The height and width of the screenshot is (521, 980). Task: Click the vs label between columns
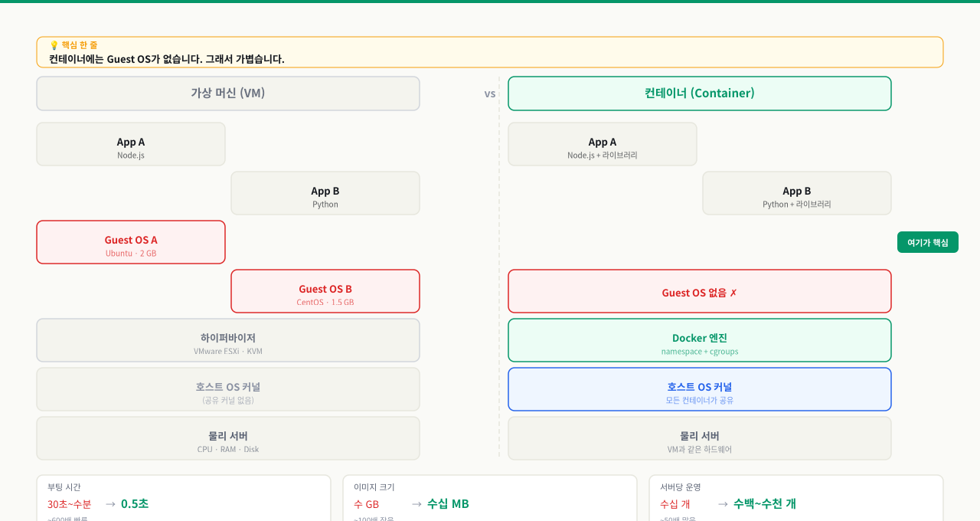[x=490, y=93]
